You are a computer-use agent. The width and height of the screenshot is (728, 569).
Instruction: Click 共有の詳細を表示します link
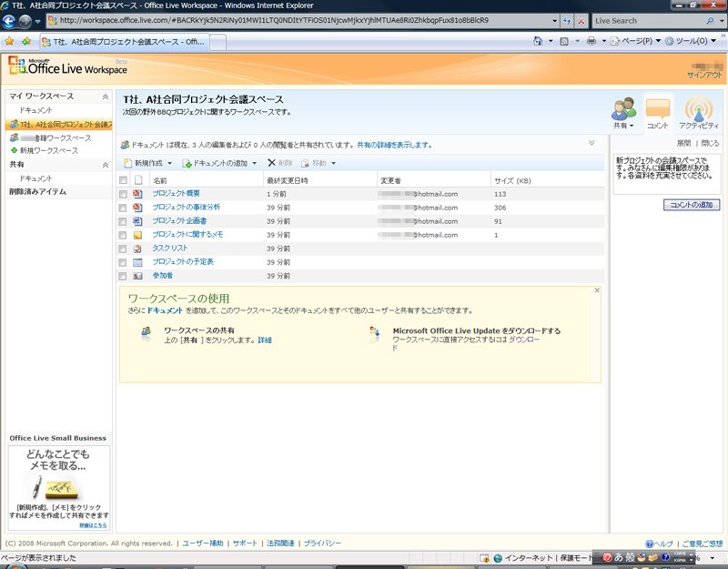pyautogui.click(x=395, y=145)
